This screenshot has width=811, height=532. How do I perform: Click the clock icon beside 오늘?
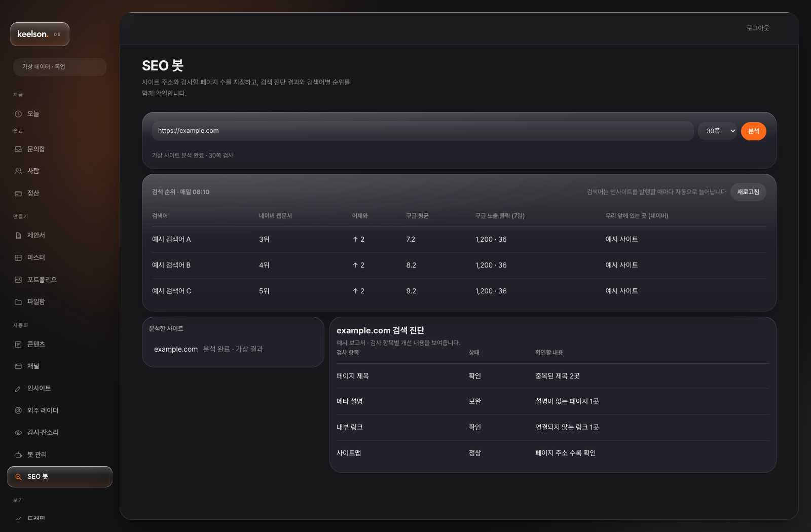coord(18,114)
